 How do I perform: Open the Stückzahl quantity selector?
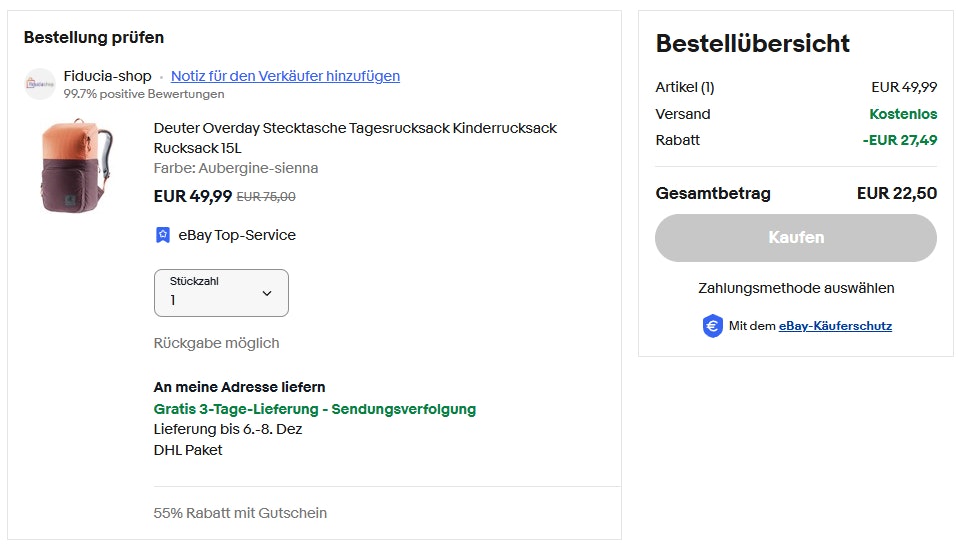[221, 293]
